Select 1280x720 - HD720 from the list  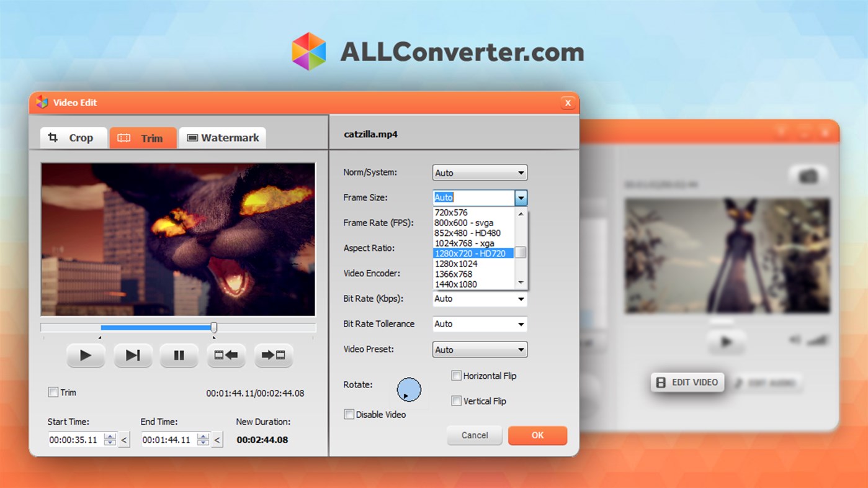tap(472, 253)
